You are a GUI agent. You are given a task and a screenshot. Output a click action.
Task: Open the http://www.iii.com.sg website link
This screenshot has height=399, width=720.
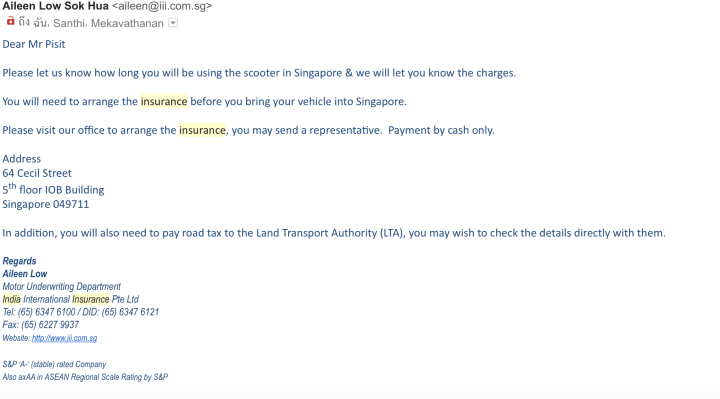click(64, 338)
